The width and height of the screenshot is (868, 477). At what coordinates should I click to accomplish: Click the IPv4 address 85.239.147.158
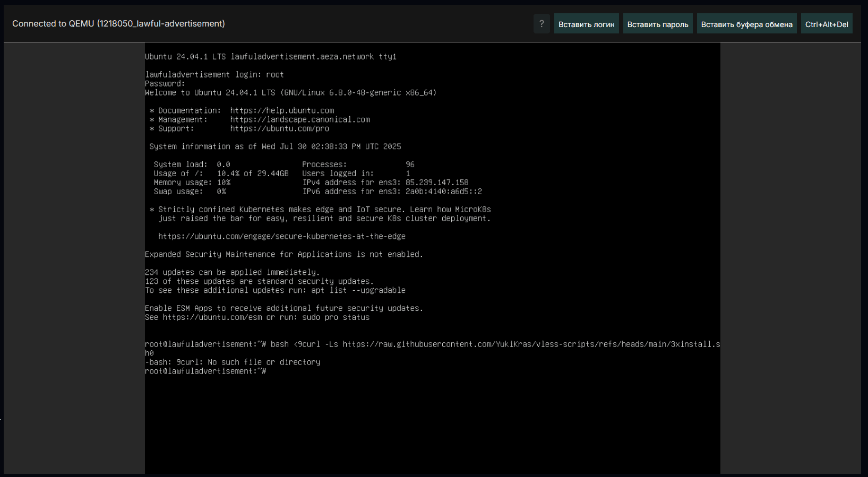[x=437, y=183]
